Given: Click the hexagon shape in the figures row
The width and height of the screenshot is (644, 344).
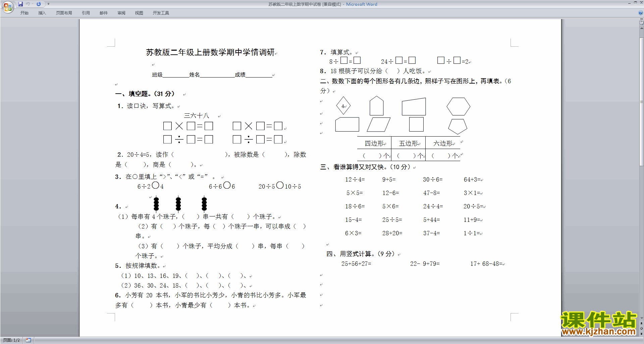Looking at the screenshot, I should pyautogui.click(x=458, y=107).
